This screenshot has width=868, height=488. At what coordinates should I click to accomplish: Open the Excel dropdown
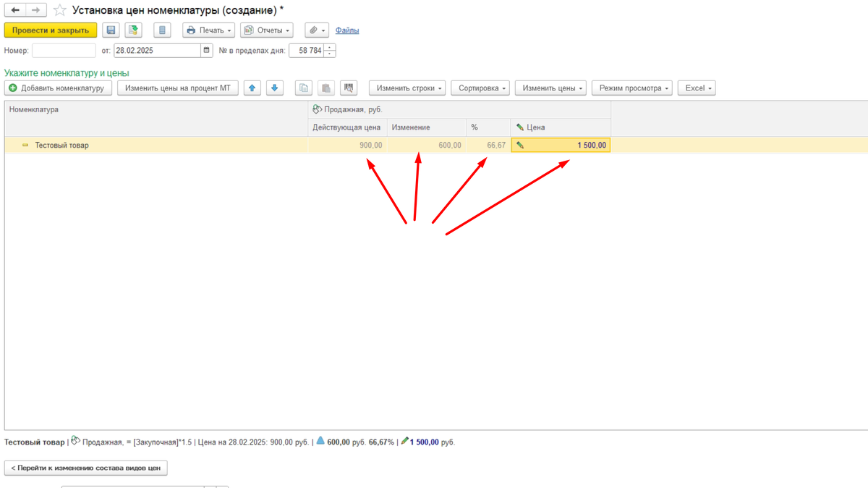pos(697,88)
